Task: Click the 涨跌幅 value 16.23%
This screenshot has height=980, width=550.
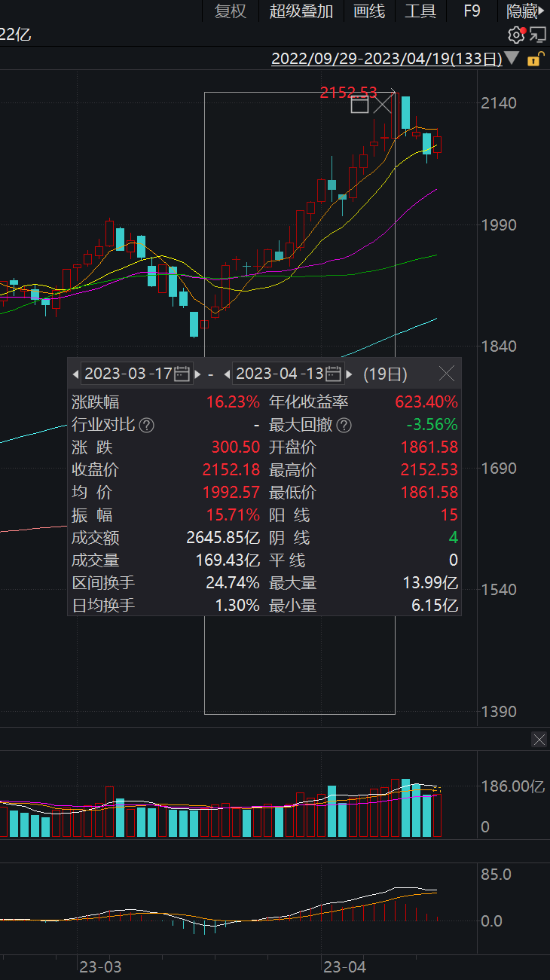Action: tap(233, 402)
